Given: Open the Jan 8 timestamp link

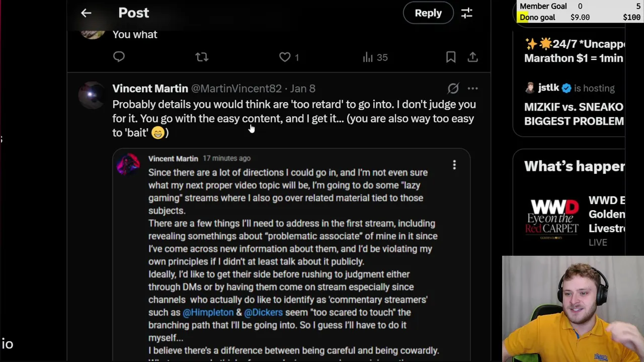Looking at the screenshot, I should click(x=302, y=88).
